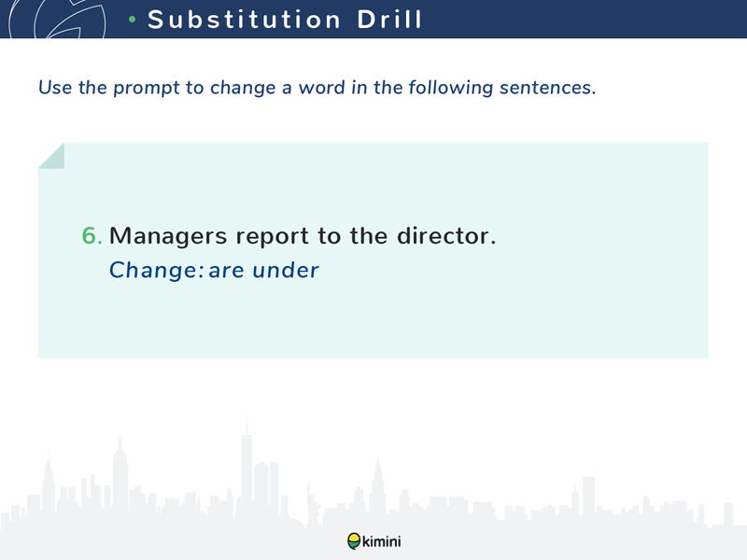Click the leaf emblem in header corner
Image resolution: width=747 pixels, height=560 pixels.
57,19
